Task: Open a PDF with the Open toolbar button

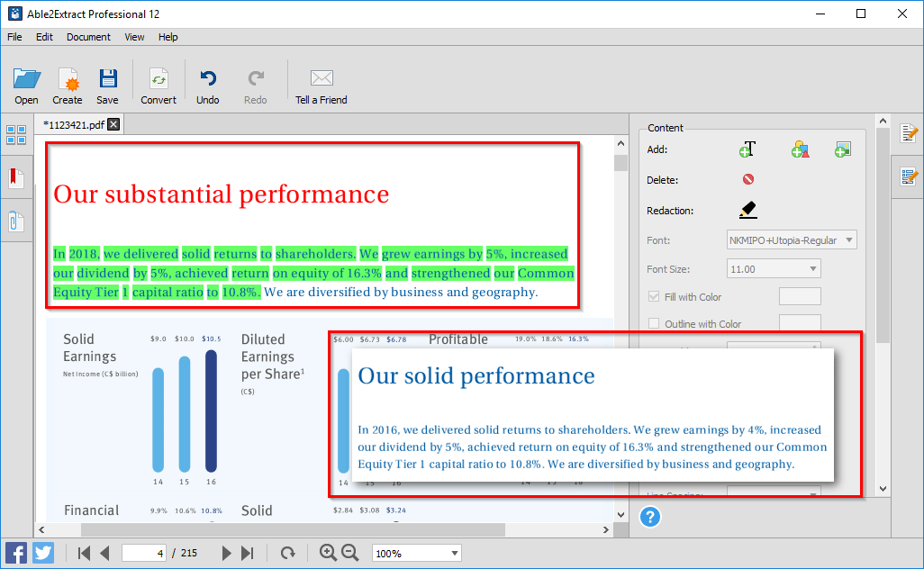Action: pos(26,86)
